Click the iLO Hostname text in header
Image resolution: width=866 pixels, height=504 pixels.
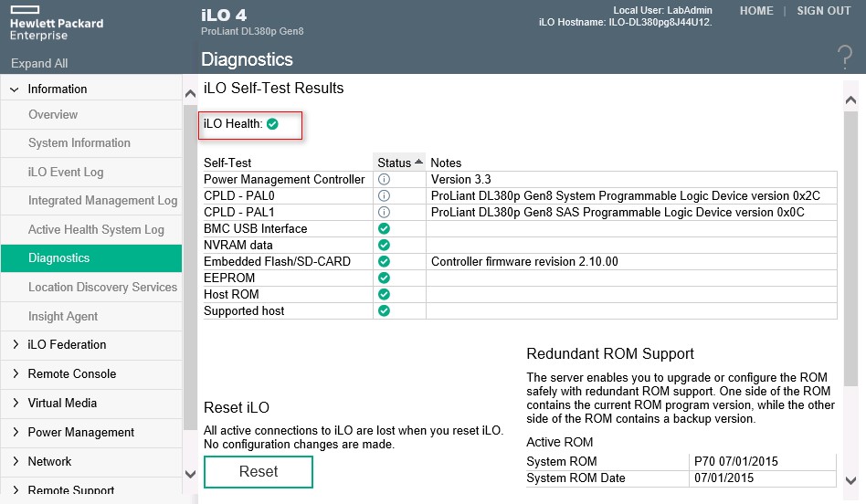pos(625,23)
